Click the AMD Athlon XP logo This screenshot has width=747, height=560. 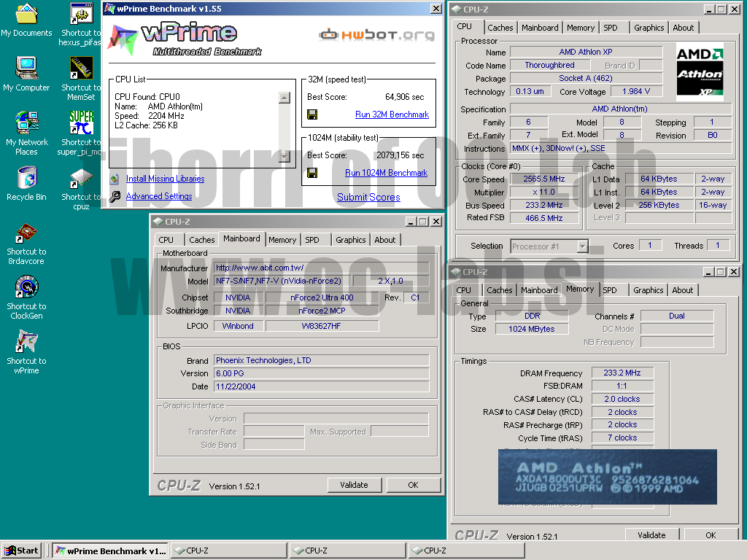(x=700, y=71)
